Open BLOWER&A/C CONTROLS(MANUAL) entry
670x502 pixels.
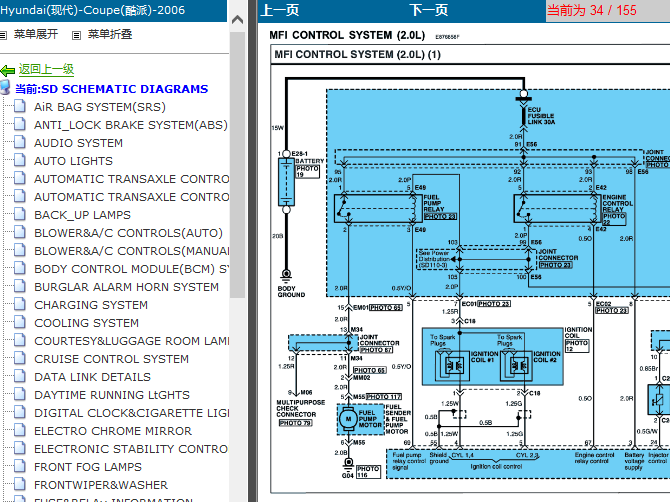(x=132, y=251)
